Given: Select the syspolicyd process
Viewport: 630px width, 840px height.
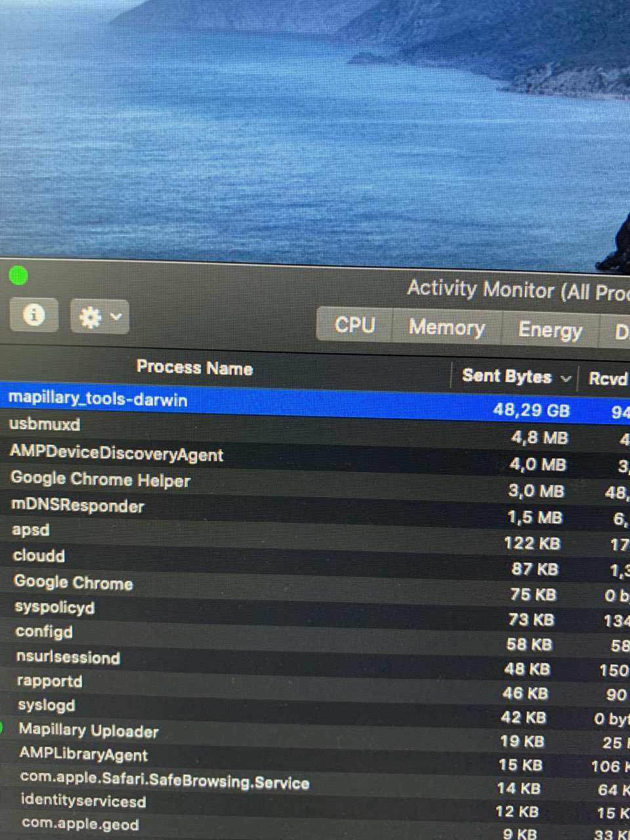Looking at the screenshot, I should coord(55,608).
